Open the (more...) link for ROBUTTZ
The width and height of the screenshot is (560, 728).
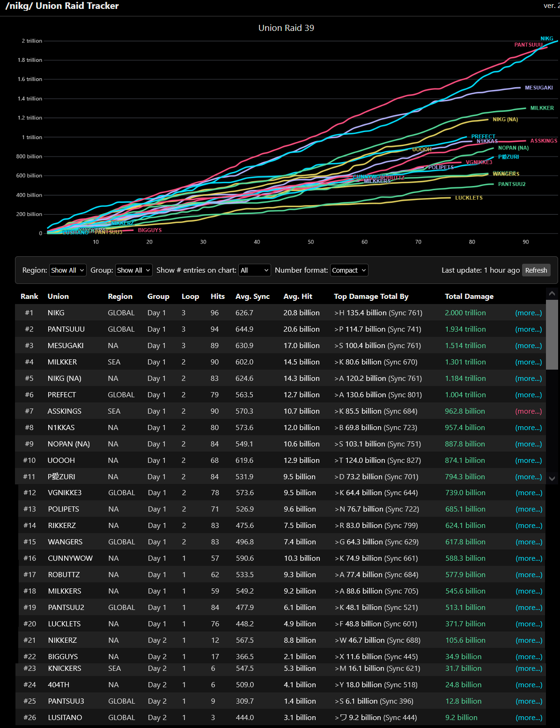(529, 575)
